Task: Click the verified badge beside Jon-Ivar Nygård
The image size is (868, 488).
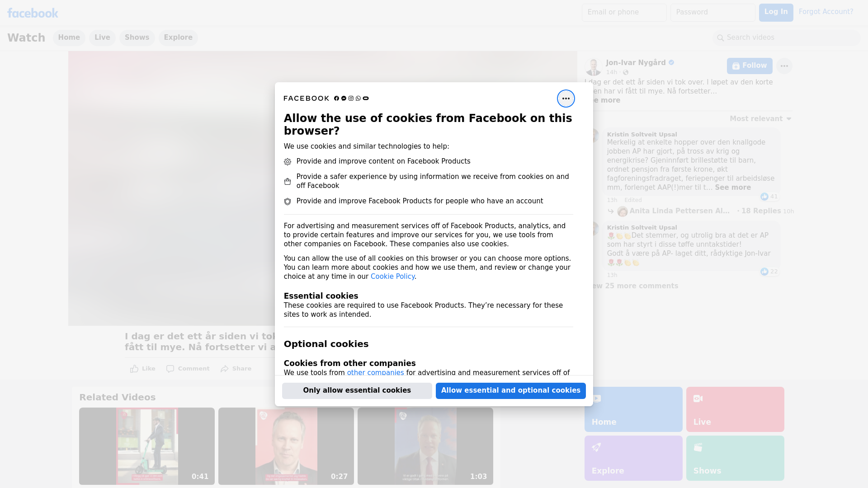Action: pyautogui.click(x=671, y=63)
